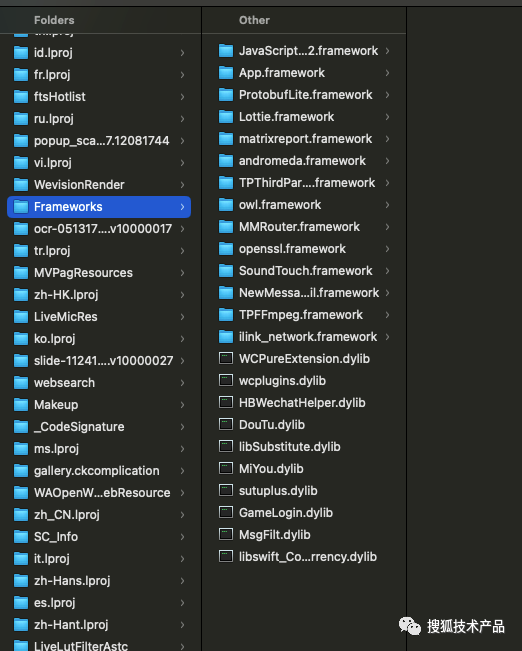
Task: Click the MiYou.dylib file icon
Action: [x=226, y=468]
